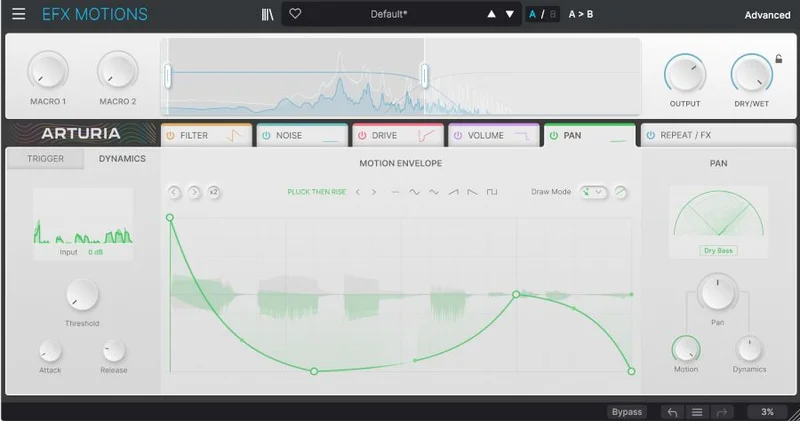Click the x2 envelope button
800x421 pixels.
(x=214, y=192)
